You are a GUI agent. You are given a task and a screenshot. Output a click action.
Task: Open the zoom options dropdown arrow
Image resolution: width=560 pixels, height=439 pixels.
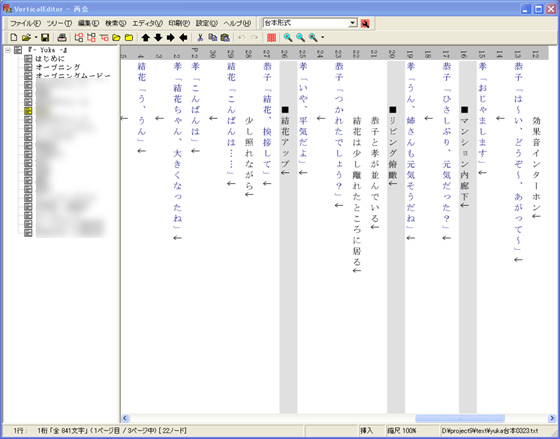[322, 37]
